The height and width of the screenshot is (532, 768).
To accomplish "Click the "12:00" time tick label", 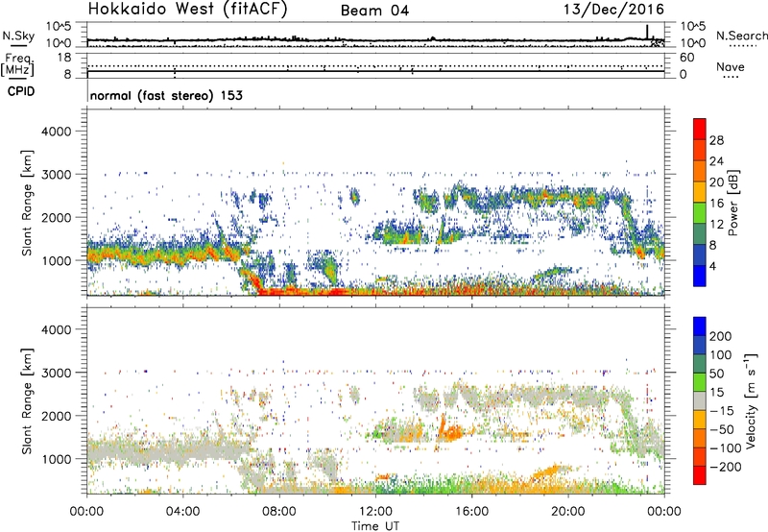I will [x=375, y=512].
